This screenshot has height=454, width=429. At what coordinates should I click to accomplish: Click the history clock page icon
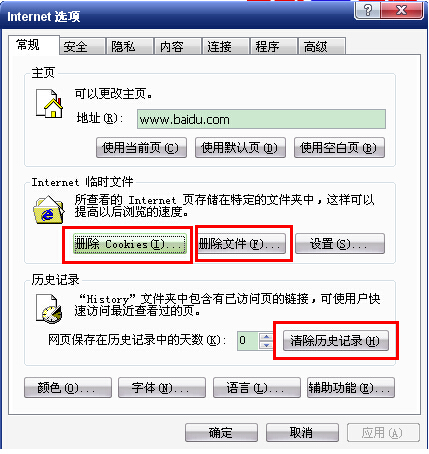tap(49, 309)
